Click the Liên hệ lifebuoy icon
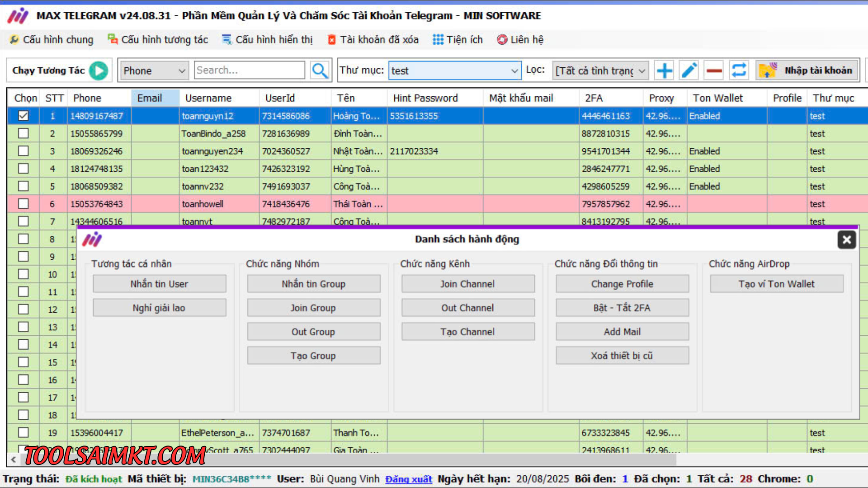The image size is (868, 488). [x=502, y=40]
